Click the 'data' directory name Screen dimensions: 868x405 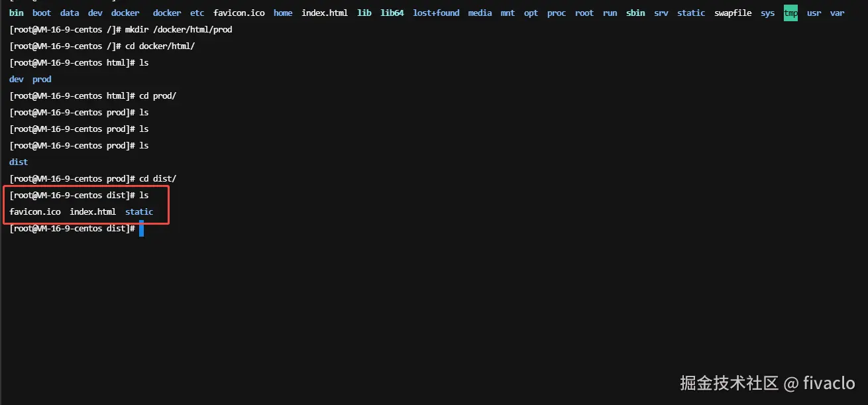pos(70,13)
